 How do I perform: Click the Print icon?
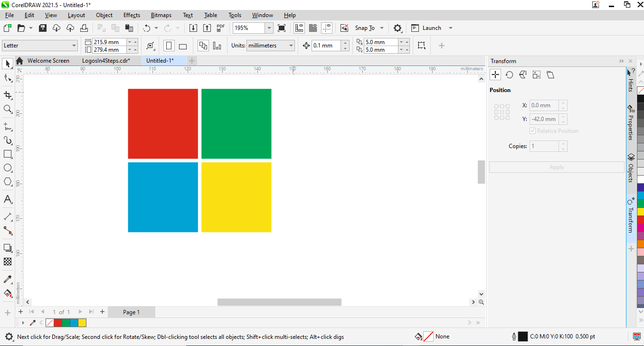tap(84, 28)
